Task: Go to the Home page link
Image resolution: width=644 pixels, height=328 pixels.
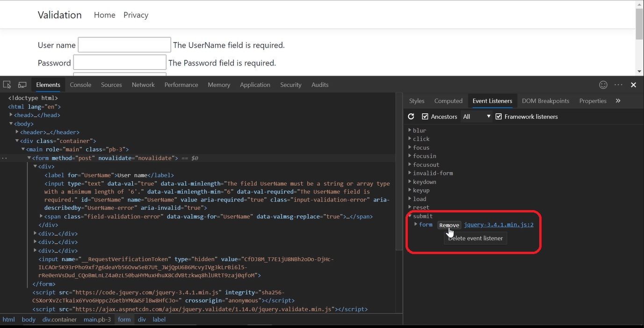Action: [x=105, y=15]
